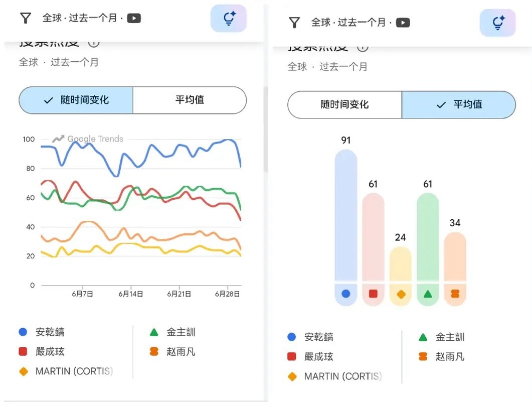Click MARTIN (CORTIS) legend label in right panel
532x406 pixels.
(x=342, y=376)
